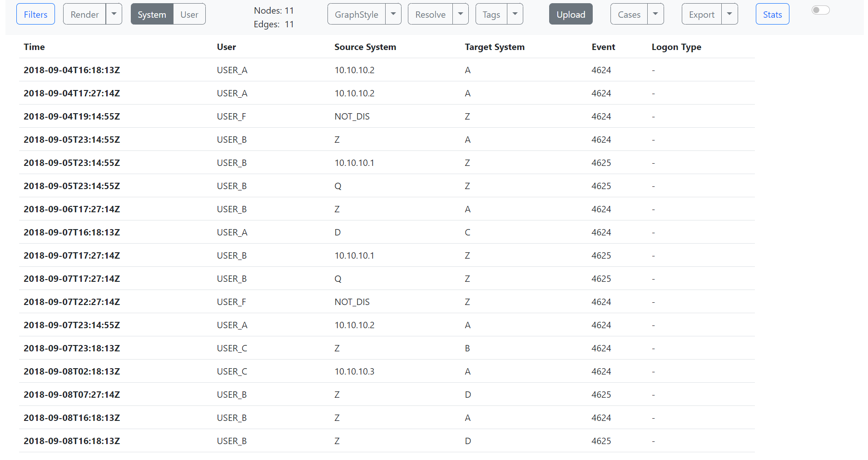The image size is (868, 460).
Task: Switch to System view
Action: coord(152,14)
